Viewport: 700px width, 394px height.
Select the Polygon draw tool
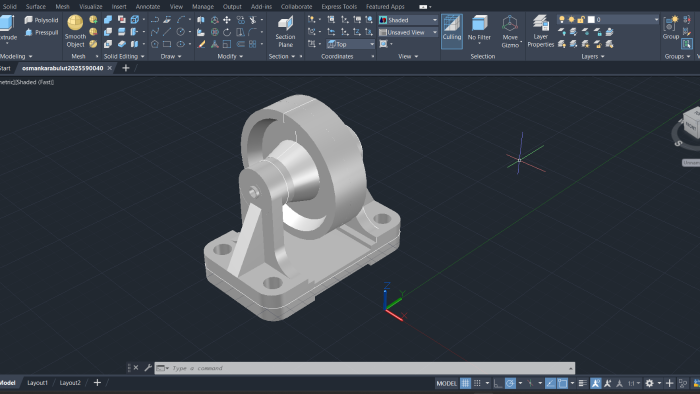(x=154, y=44)
